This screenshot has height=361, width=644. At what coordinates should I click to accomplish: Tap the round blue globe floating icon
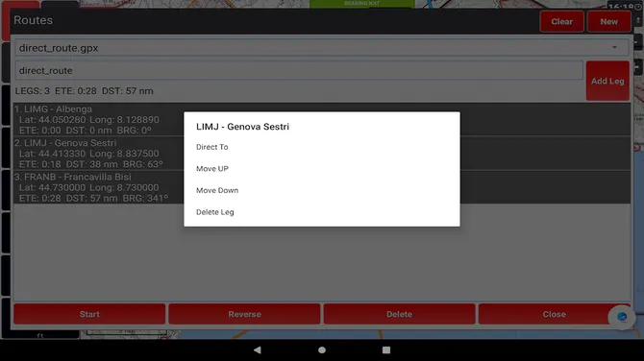tap(622, 317)
